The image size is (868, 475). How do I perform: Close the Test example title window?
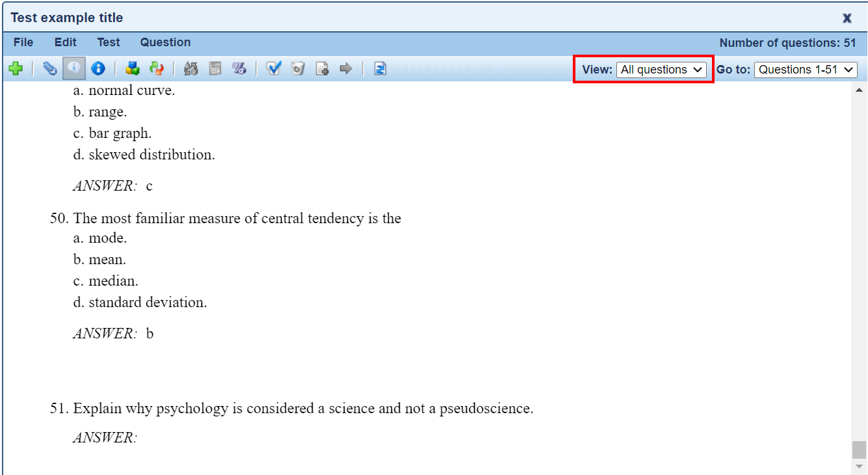pyautogui.click(x=847, y=18)
